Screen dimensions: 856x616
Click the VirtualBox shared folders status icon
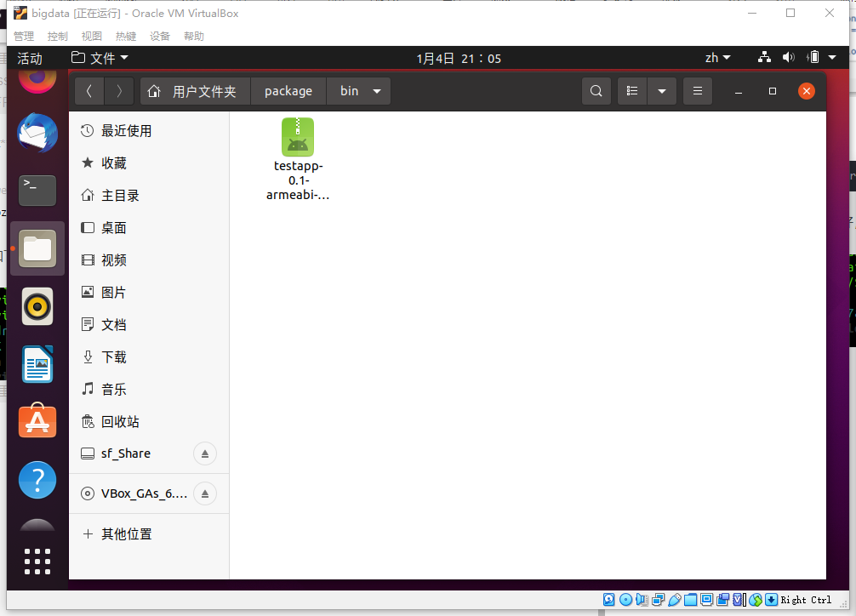tap(690, 600)
